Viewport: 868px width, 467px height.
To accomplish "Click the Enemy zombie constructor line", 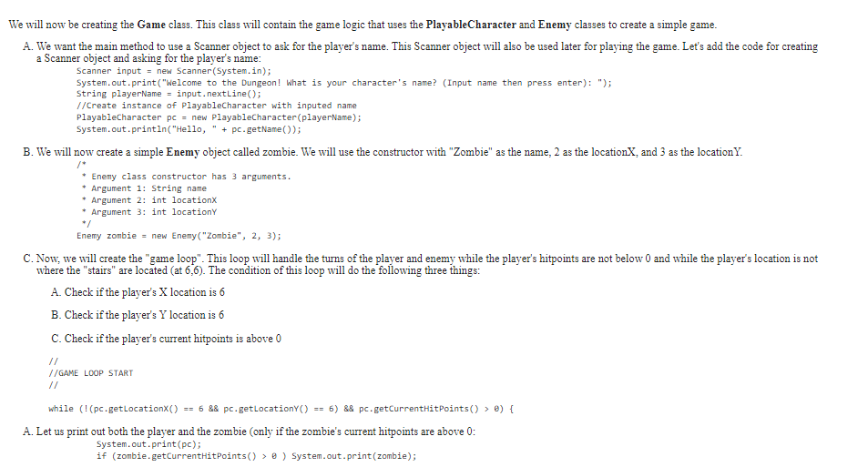I will (179, 236).
